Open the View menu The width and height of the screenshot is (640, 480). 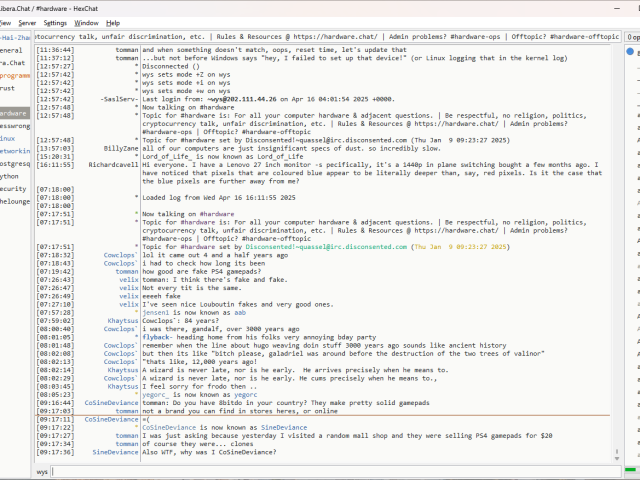pyautogui.click(x=5, y=22)
